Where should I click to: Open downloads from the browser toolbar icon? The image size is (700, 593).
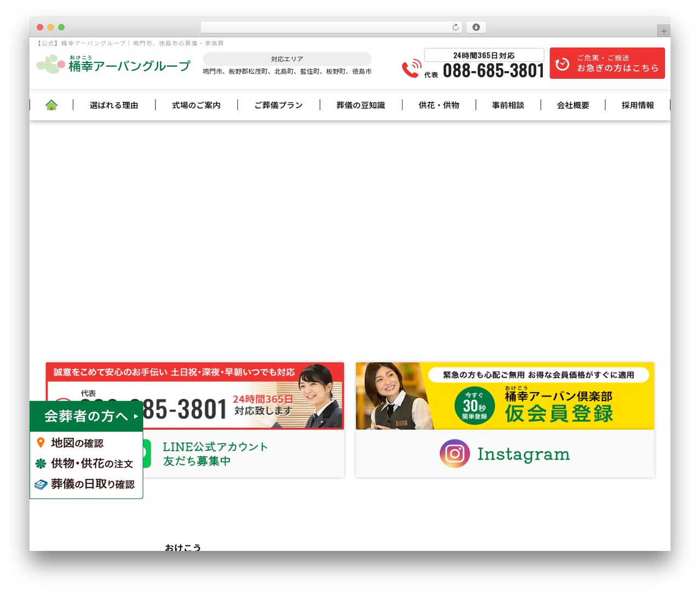coord(476,27)
